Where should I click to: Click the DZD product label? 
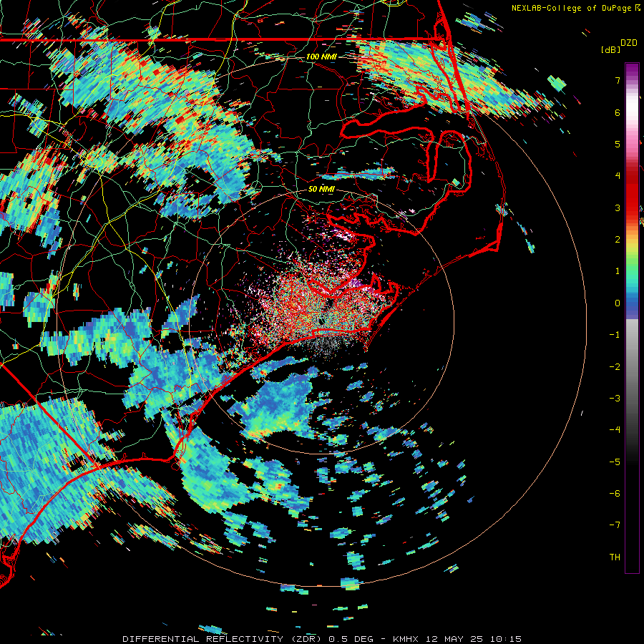pos(629,43)
